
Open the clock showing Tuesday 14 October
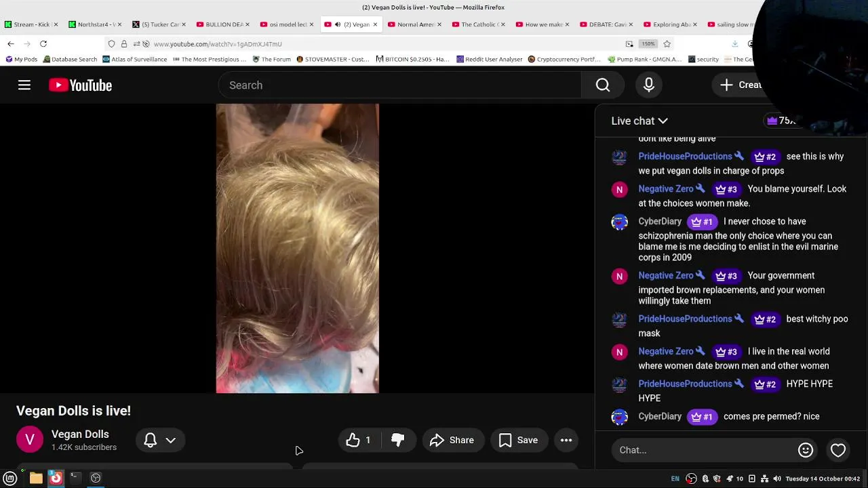click(823, 479)
